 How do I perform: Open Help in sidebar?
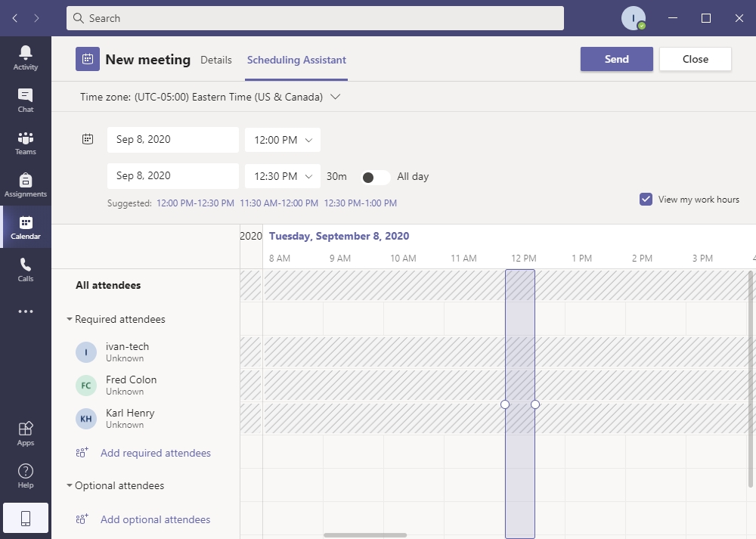(26, 475)
